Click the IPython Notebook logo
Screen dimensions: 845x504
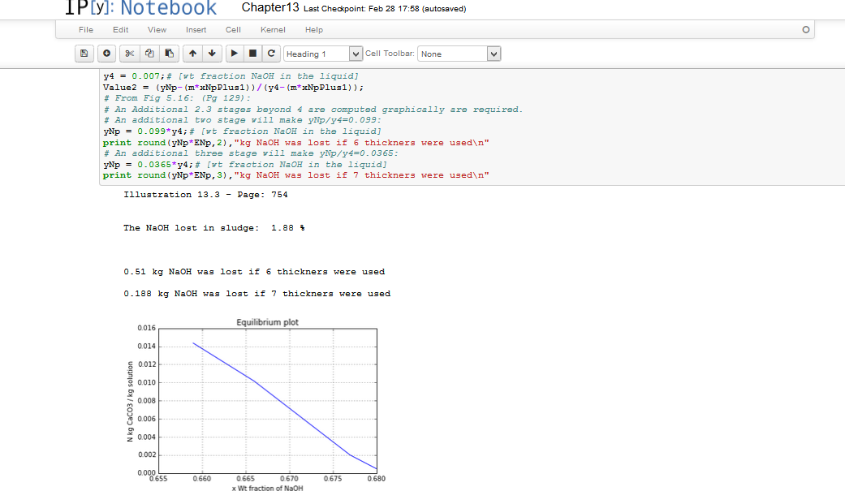click(140, 8)
